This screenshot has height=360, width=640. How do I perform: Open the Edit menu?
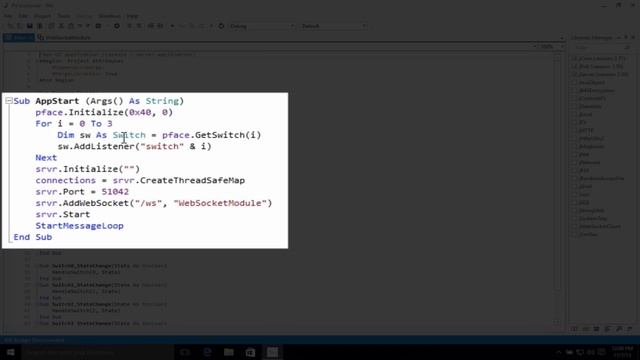(23, 16)
